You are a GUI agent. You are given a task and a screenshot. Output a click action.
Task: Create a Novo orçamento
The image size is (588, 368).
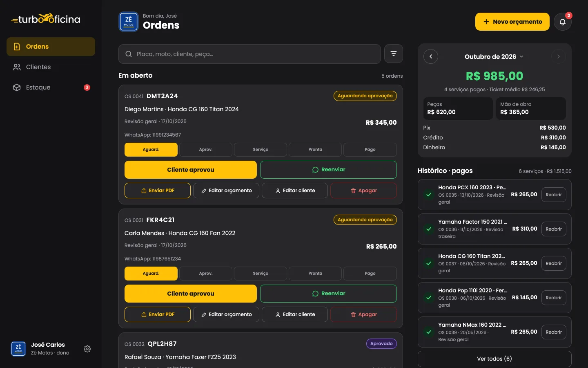(x=512, y=22)
